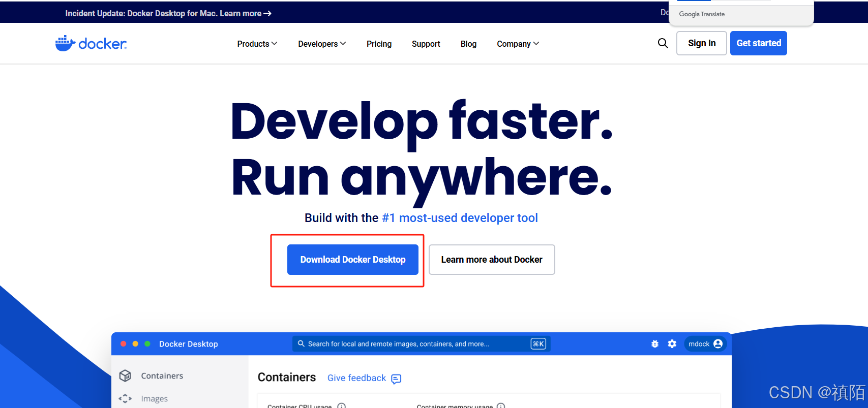The height and width of the screenshot is (408, 868).
Task: Click the Docker Desktop search field
Action: [x=422, y=344]
